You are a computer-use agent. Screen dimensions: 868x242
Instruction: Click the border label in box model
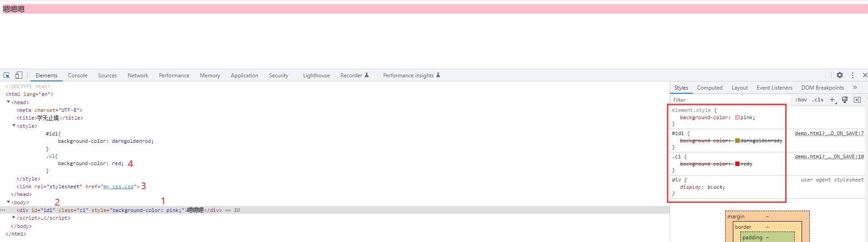(743, 227)
